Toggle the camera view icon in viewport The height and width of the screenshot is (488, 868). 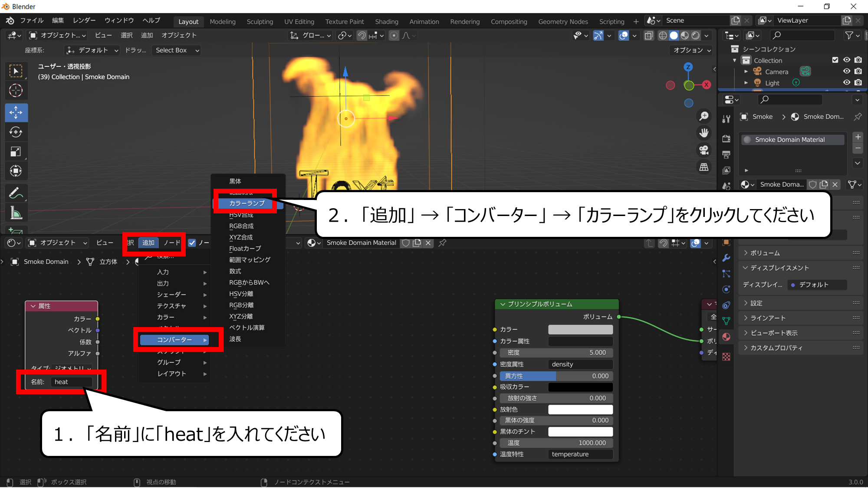[704, 150]
